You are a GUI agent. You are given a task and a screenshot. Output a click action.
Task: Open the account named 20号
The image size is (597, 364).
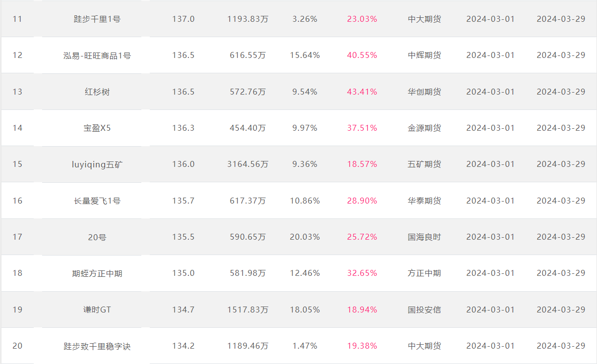[x=97, y=237]
